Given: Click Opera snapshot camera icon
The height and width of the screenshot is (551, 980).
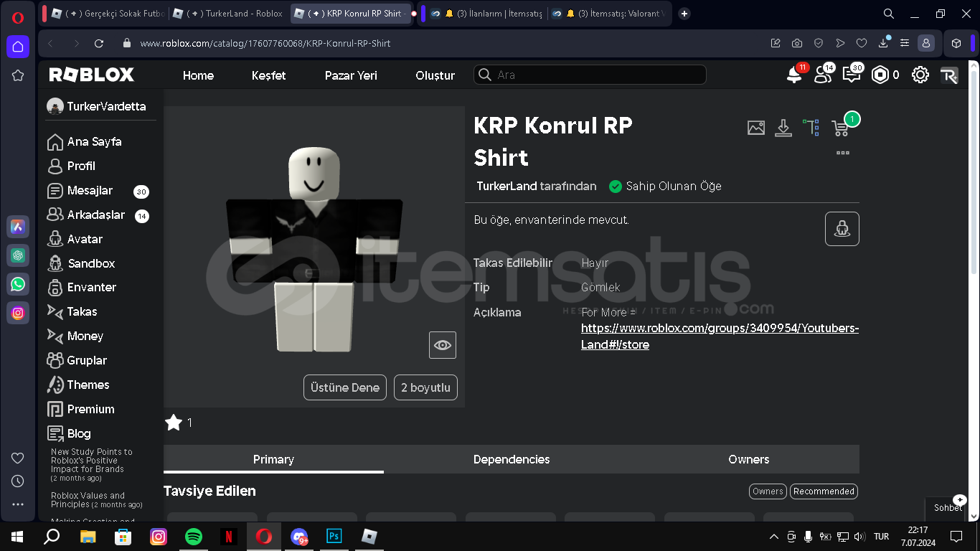Looking at the screenshot, I should coord(797,43).
